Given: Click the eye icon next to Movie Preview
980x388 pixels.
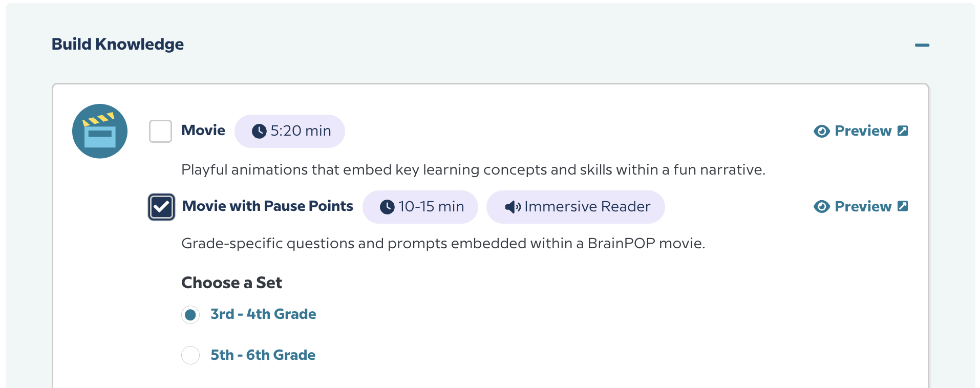Looking at the screenshot, I should pyautogui.click(x=821, y=131).
